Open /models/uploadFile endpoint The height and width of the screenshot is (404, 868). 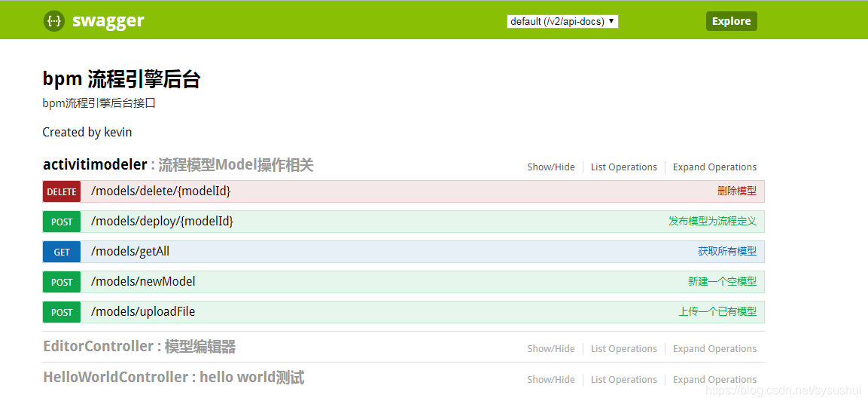coord(143,311)
